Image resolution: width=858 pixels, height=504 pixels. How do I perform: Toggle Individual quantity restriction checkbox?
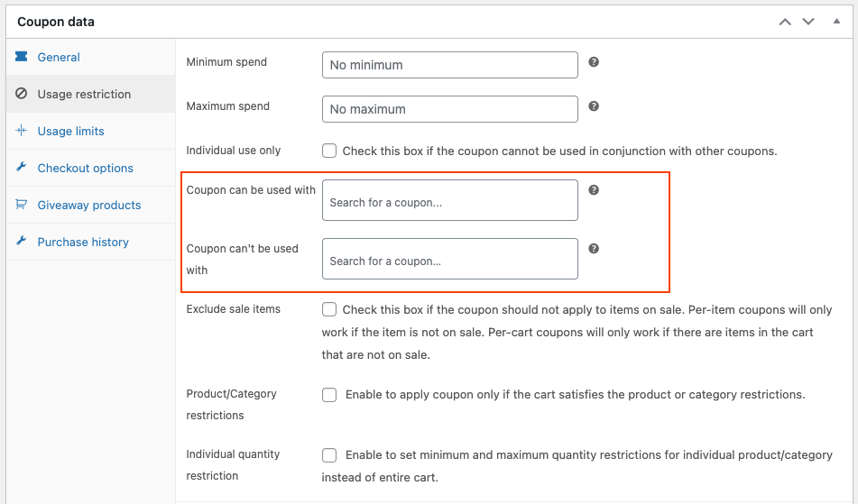click(329, 454)
